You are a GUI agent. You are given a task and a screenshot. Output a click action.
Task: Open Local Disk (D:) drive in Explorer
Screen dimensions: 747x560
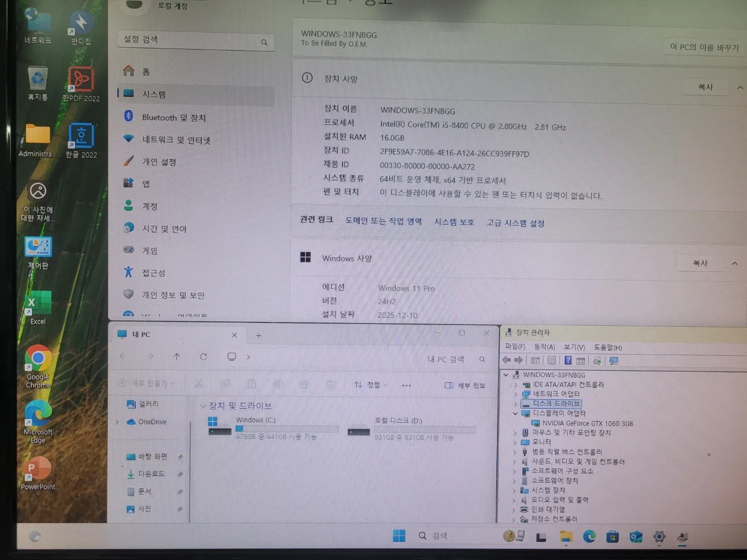(x=411, y=428)
